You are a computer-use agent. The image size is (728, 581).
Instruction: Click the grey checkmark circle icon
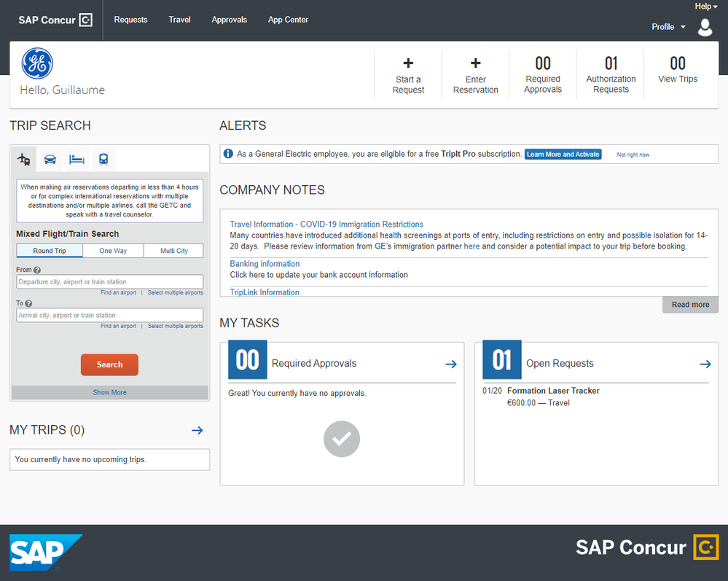(x=342, y=439)
